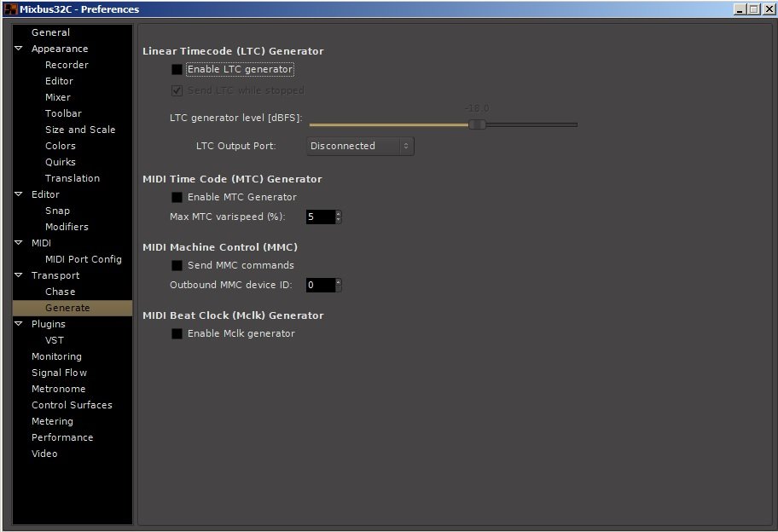Open Performance settings
Screen dimensions: 778x532
click(62, 437)
